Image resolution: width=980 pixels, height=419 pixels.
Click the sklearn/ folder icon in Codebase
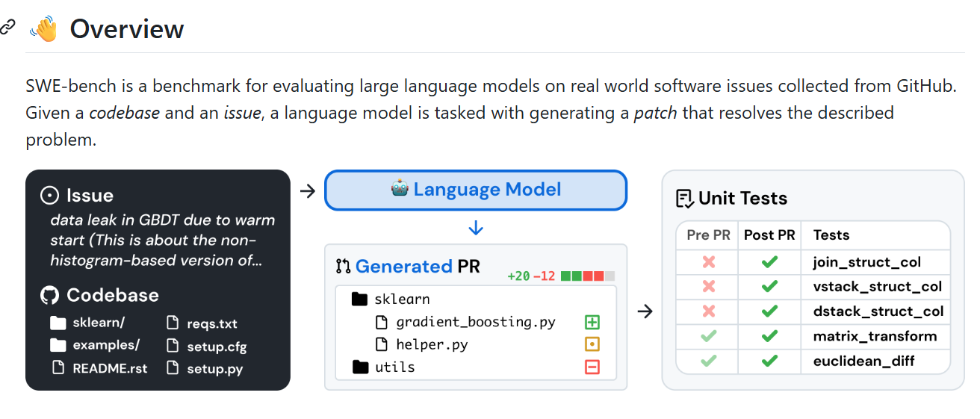pyautogui.click(x=58, y=323)
